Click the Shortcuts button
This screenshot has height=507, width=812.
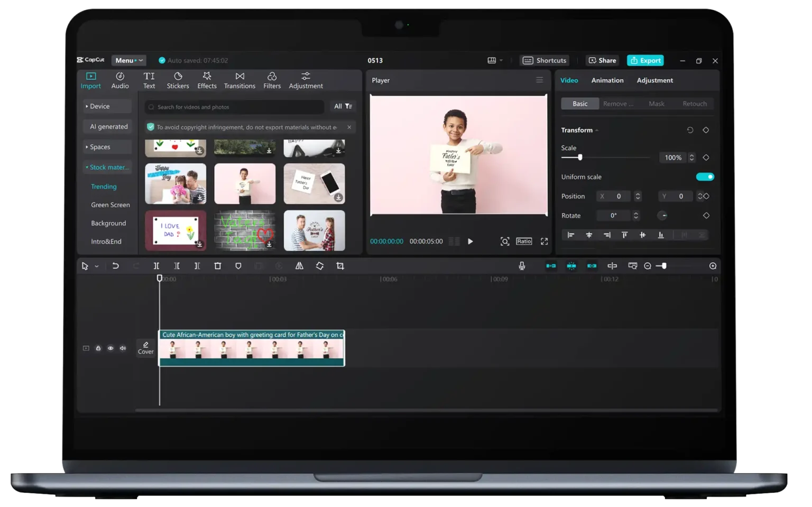pos(545,60)
